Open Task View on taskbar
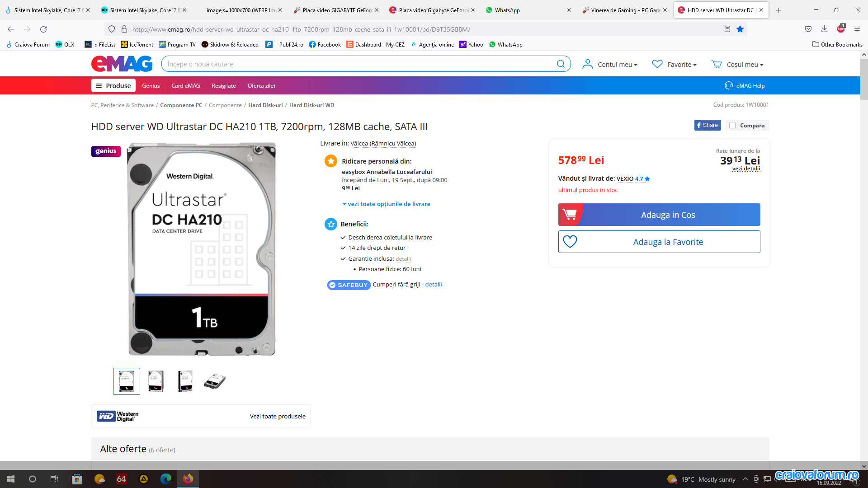The height and width of the screenshot is (488, 868). tap(54, 479)
